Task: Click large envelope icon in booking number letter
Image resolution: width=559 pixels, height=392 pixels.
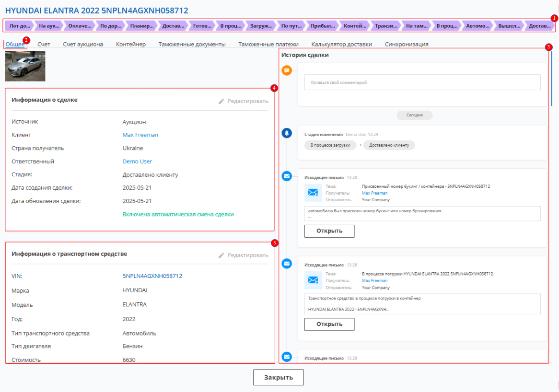Action: [x=313, y=193]
